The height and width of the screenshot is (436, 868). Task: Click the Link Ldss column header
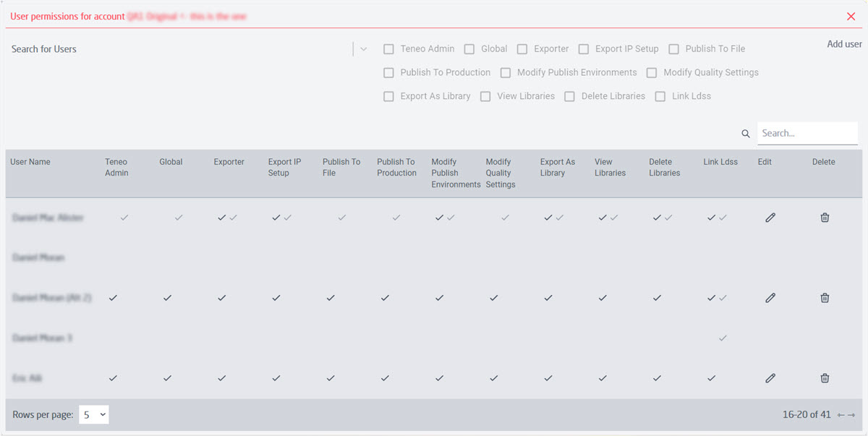coord(720,162)
